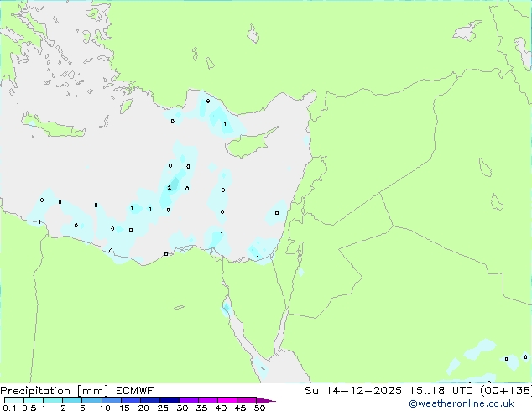Image resolution: width=532 pixels, height=411 pixels.
Task: Open the weatheronline.co.uk copyright link
Action: (462, 403)
